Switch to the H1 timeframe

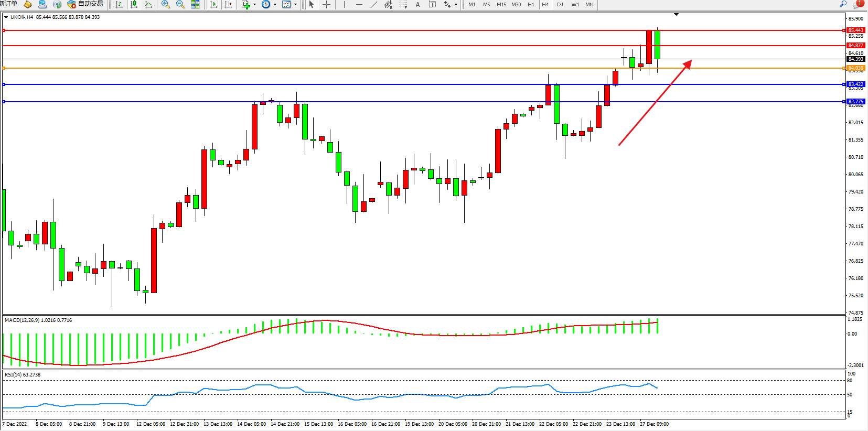(531, 5)
